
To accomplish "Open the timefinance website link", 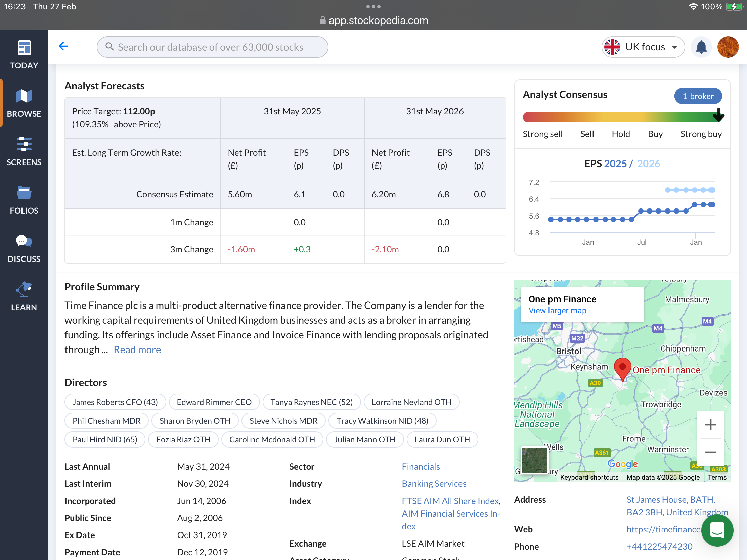I will click(663, 530).
